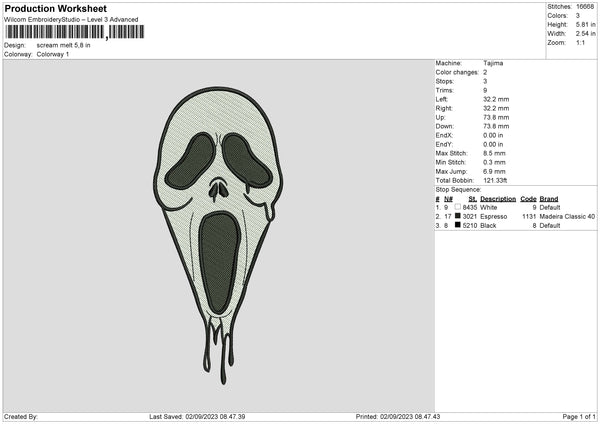Click the design name 'scream melt 5,8 in'
Screen dimensions: 600x424
pyautogui.click(x=64, y=45)
